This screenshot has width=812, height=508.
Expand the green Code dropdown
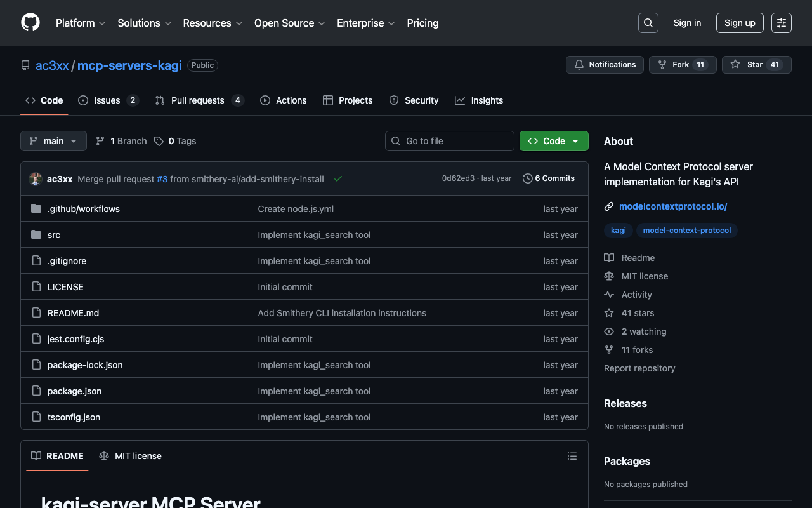point(554,141)
